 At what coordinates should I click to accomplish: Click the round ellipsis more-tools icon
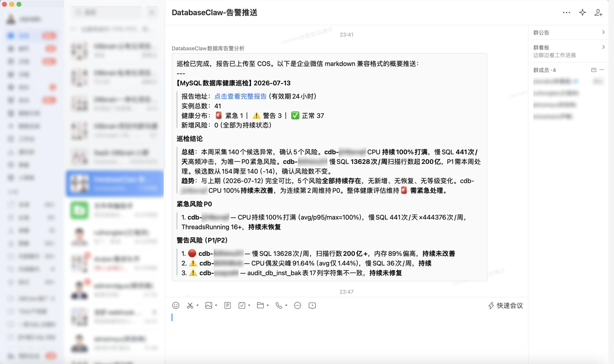(x=297, y=306)
